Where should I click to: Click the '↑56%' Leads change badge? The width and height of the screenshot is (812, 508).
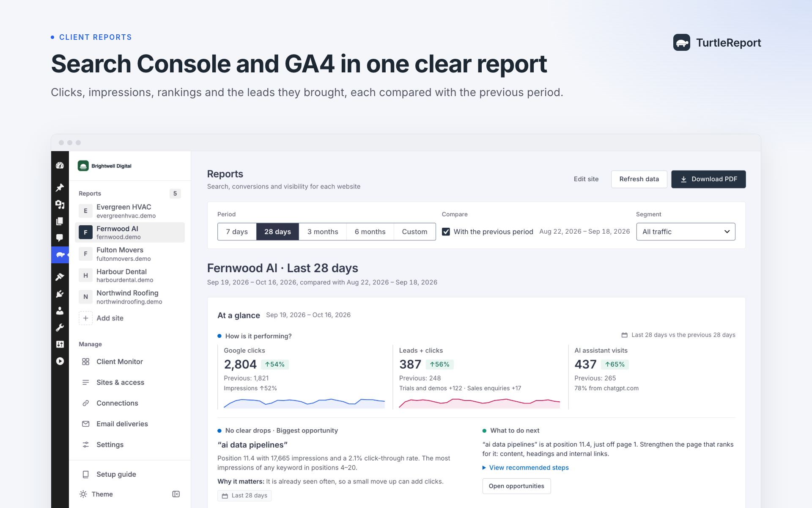point(439,364)
